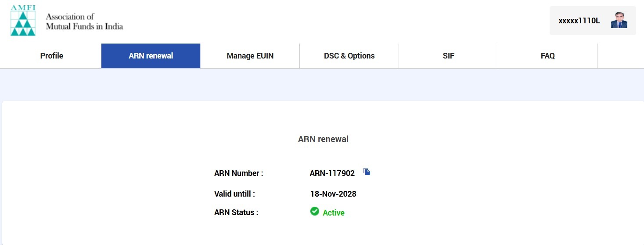Click the ARN Status label
644x245 pixels.
click(x=236, y=212)
